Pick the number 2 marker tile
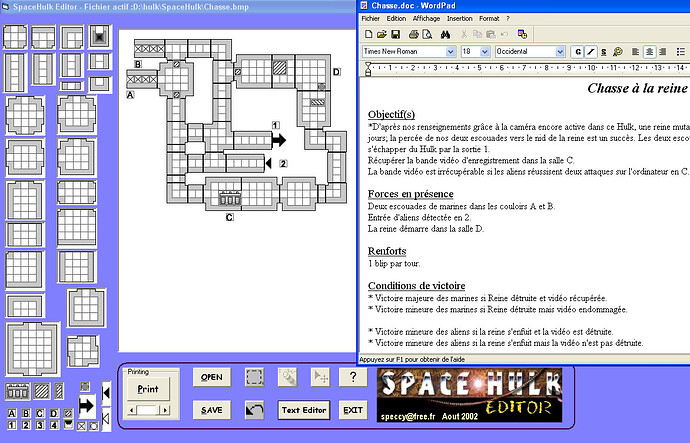Image resolution: width=690 pixels, height=443 pixels. [x=26, y=425]
